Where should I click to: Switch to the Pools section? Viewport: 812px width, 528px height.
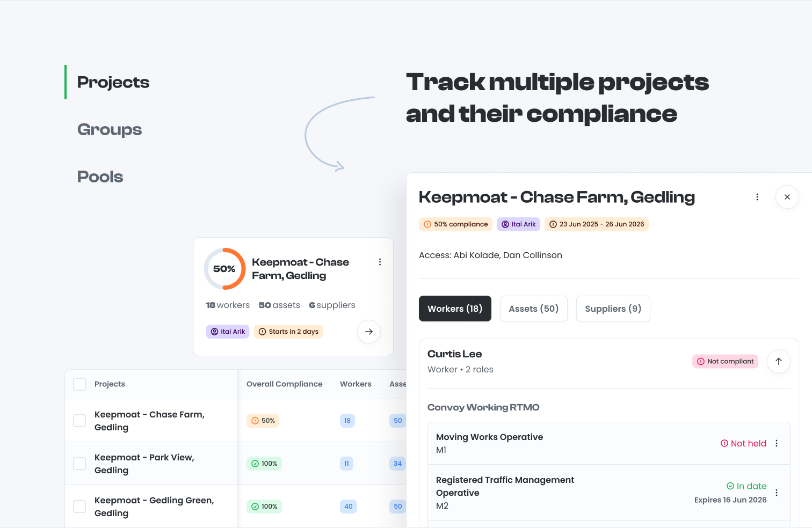[100, 177]
